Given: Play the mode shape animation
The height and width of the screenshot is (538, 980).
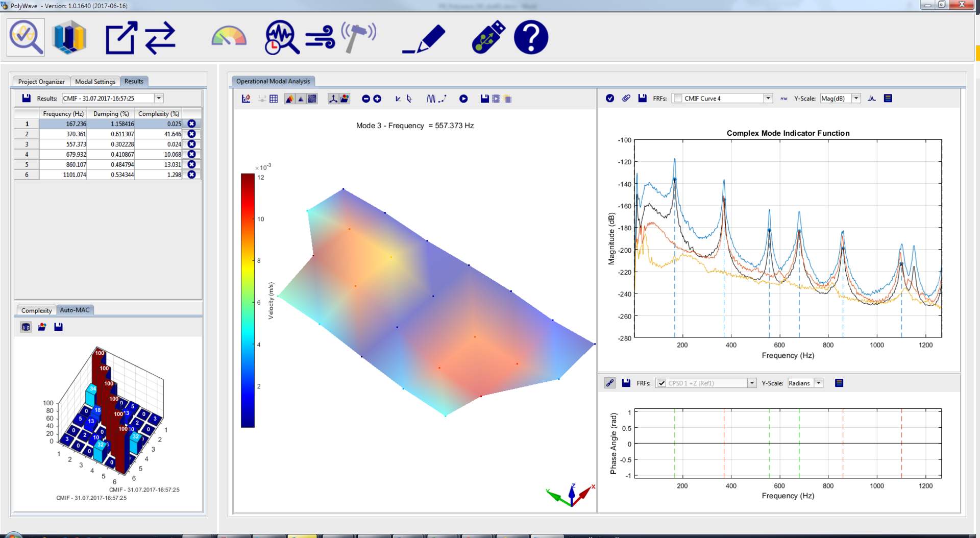Looking at the screenshot, I should point(463,99).
